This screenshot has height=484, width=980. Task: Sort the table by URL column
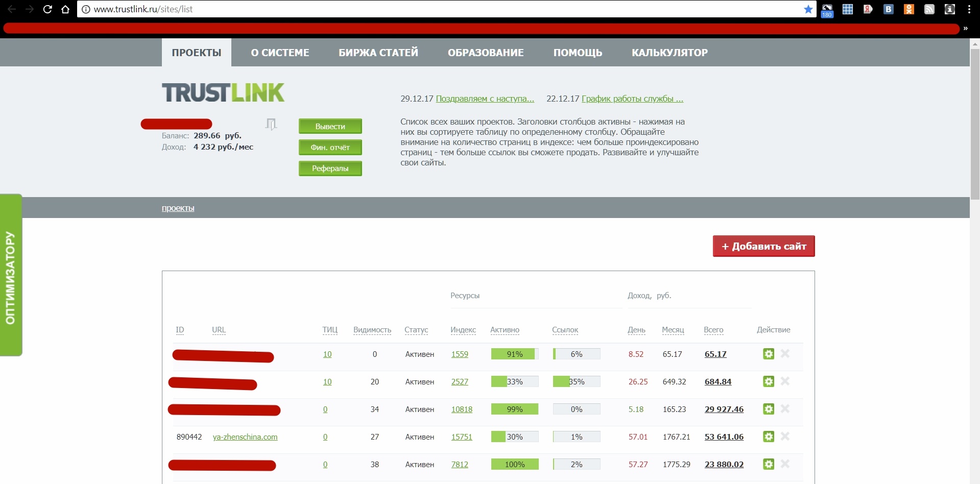coord(219,330)
